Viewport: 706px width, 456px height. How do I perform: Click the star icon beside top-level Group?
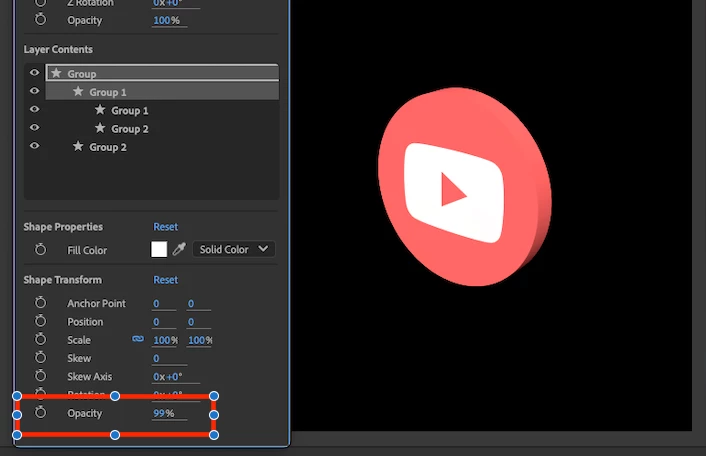tap(56, 73)
